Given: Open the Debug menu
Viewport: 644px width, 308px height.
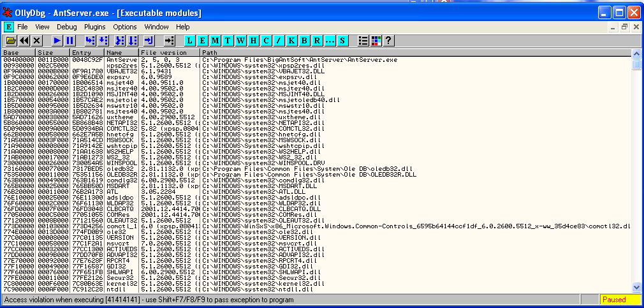Looking at the screenshot, I should pyautogui.click(x=67, y=27).
